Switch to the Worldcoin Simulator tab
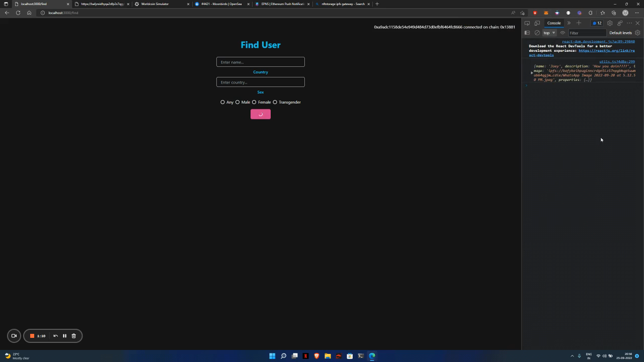 click(161, 4)
